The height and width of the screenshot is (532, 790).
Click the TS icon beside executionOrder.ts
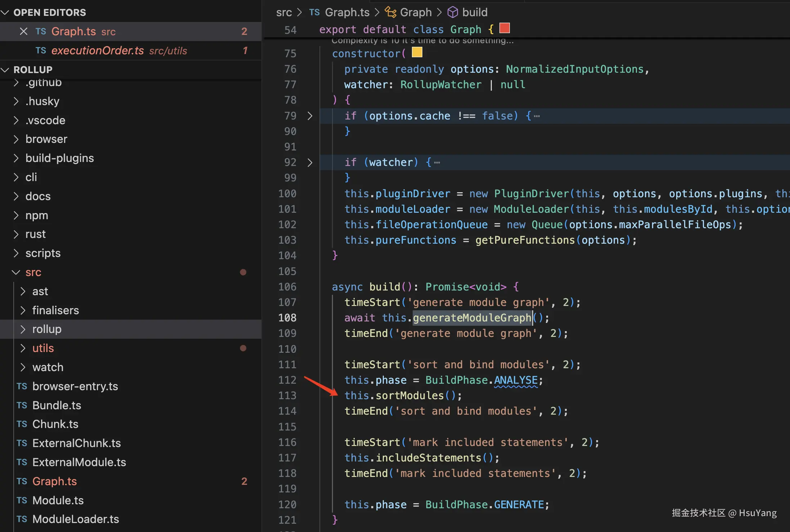[x=41, y=50]
